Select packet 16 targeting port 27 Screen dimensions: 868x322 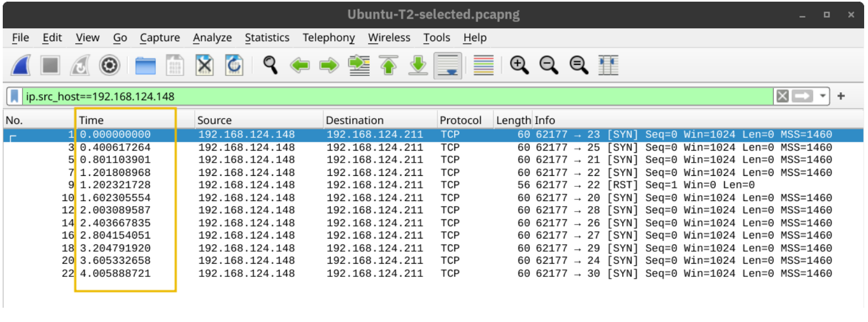click(433, 236)
